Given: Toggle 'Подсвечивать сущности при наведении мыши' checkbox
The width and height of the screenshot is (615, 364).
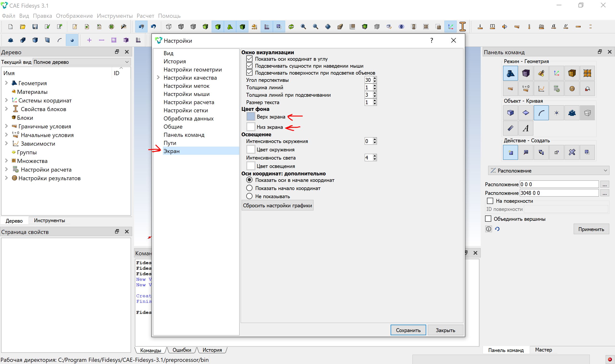Looking at the screenshot, I should pos(249,66).
